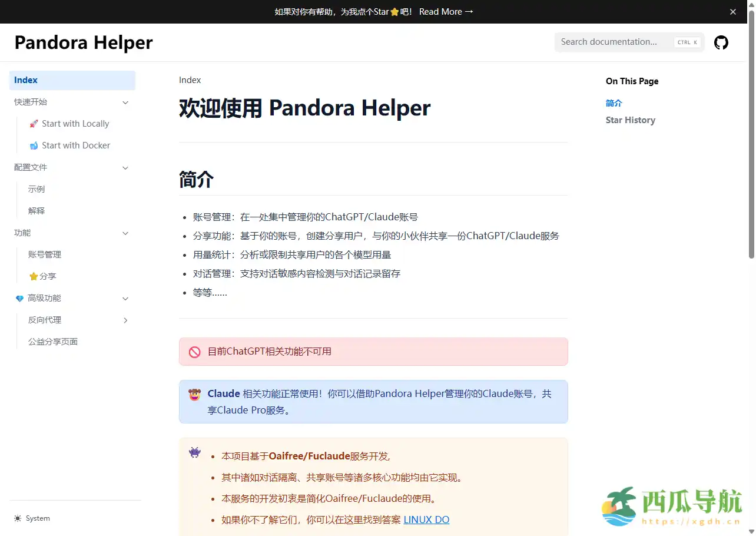Click the prohibition icon in the red alert
Screen dimensions: 756x536
pos(194,351)
